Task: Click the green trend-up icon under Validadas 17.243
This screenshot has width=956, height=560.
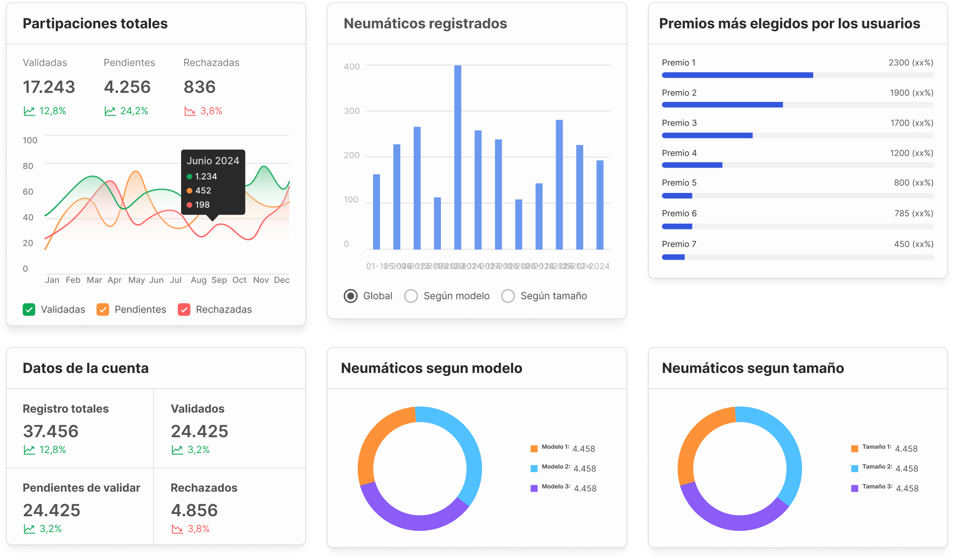Action: click(30, 111)
